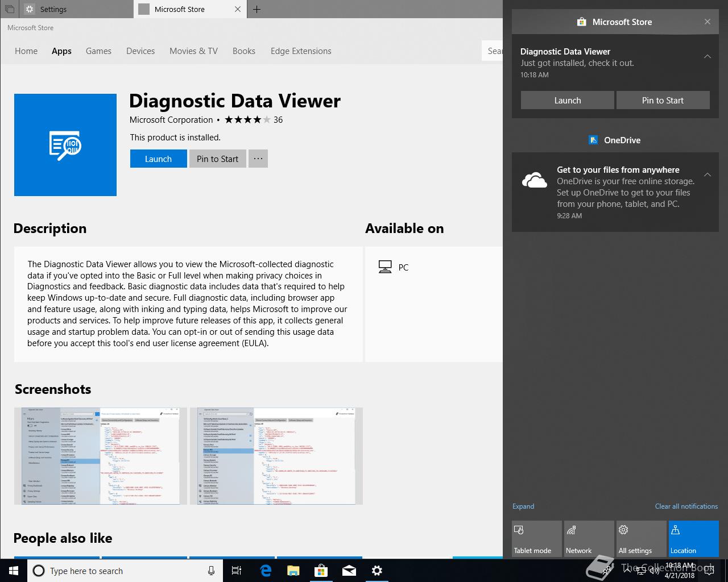The width and height of the screenshot is (728, 582).
Task: Select the Apps tab in the Store
Action: [x=61, y=51]
